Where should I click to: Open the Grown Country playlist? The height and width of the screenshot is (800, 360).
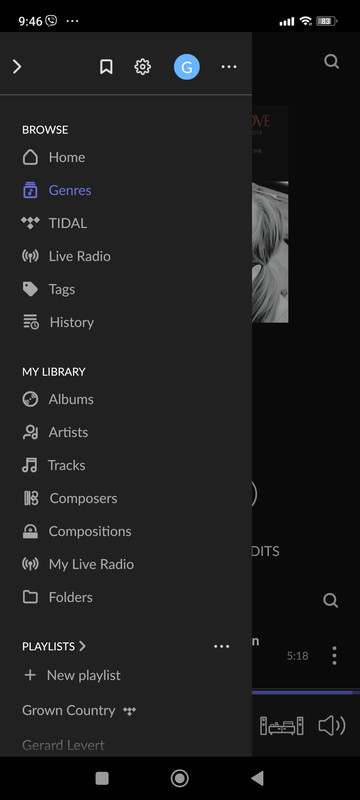pyautogui.click(x=68, y=710)
